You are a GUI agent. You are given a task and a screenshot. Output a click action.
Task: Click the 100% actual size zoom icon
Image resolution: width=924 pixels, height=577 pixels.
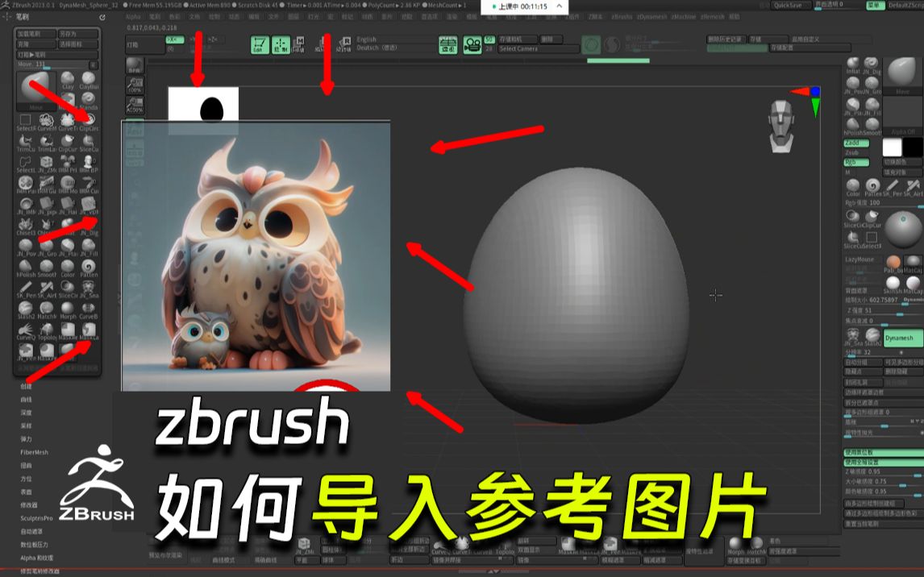coord(135,85)
